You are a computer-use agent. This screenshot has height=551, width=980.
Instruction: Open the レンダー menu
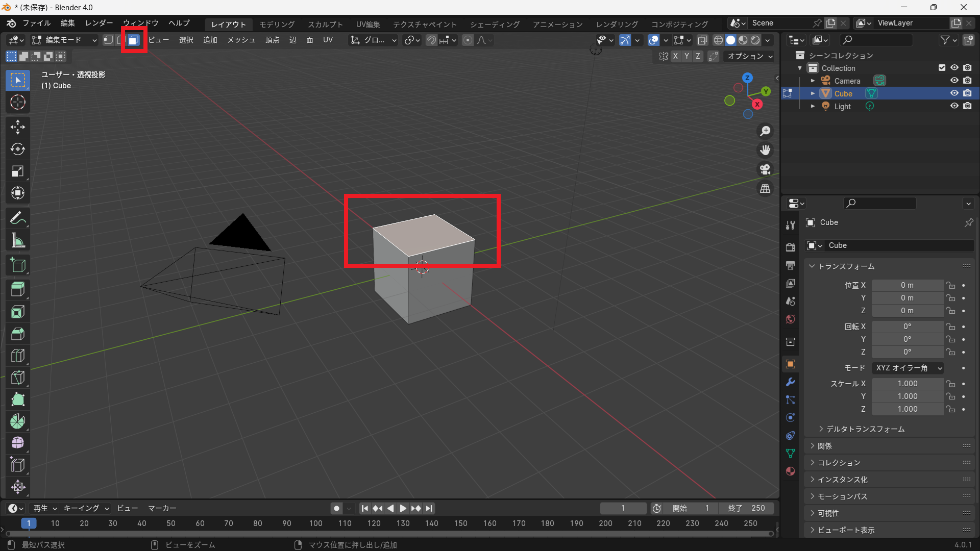[x=99, y=23]
